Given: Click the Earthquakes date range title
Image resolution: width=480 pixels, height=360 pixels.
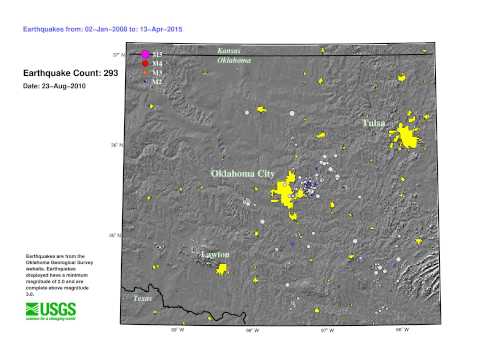Looking at the screenshot, I should click(103, 29).
